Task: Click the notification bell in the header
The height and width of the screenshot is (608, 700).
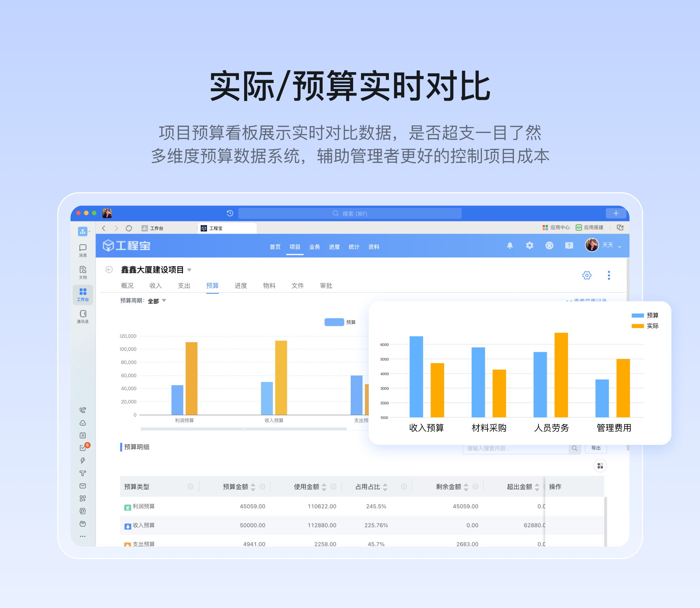Action: [x=510, y=245]
